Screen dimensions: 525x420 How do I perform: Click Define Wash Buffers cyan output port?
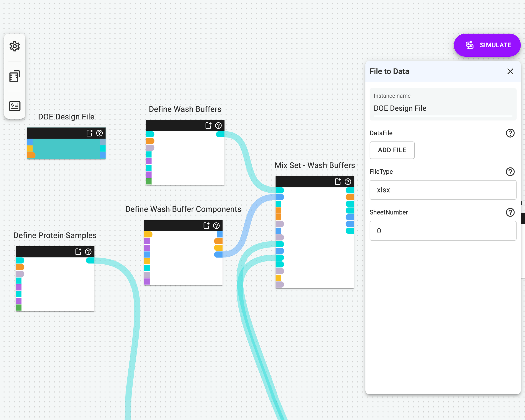[x=220, y=134]
